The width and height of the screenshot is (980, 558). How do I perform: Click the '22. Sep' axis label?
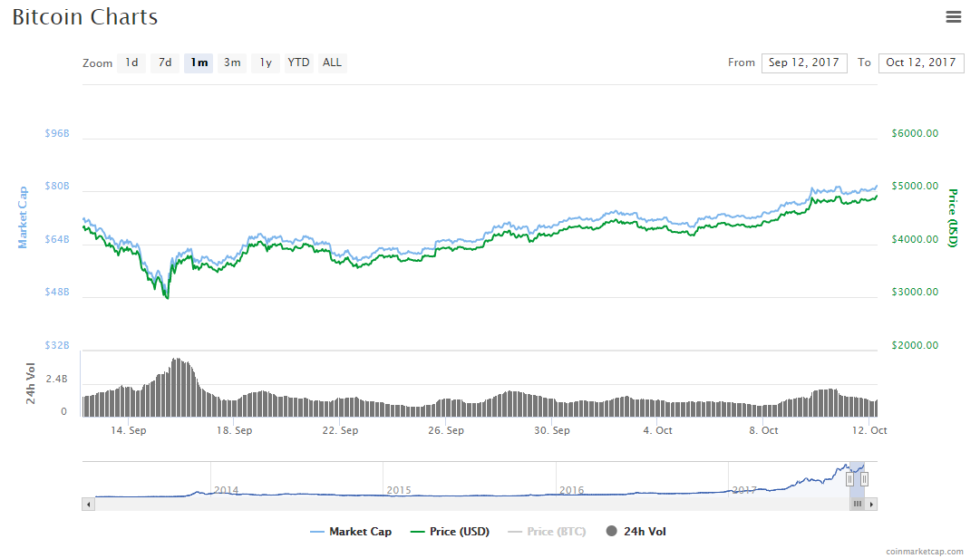click(x=340, y=430)
